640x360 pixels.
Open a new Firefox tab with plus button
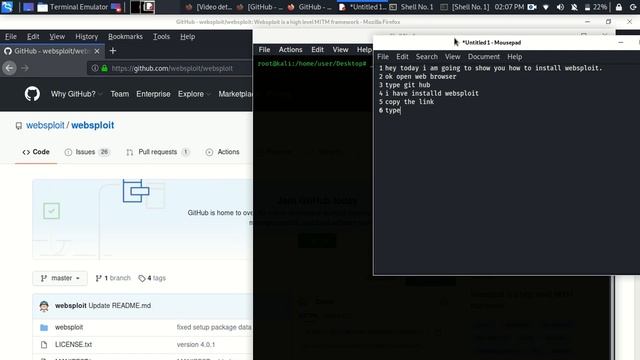[x=113, y=51]
